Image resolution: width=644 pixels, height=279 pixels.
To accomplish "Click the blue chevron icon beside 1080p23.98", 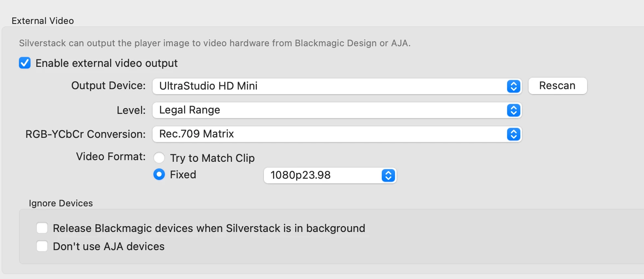I will 388,175.
